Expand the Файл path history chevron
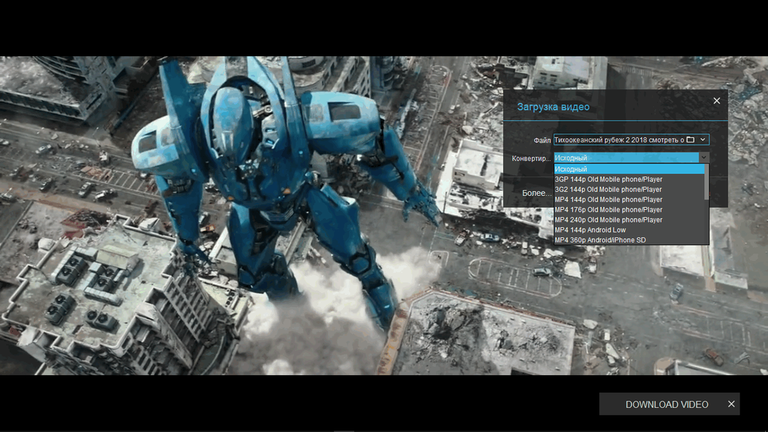Viewport: 768px width, 432px height. click(703, 140)
